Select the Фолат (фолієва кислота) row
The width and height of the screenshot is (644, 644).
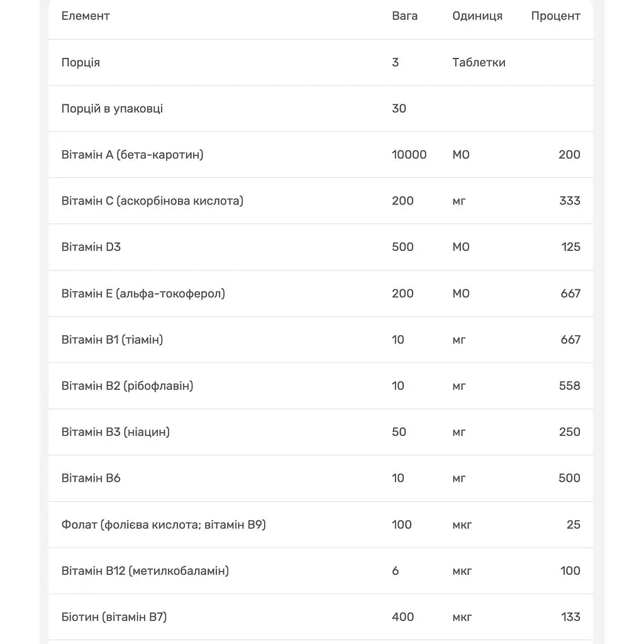tap(321, 525)
